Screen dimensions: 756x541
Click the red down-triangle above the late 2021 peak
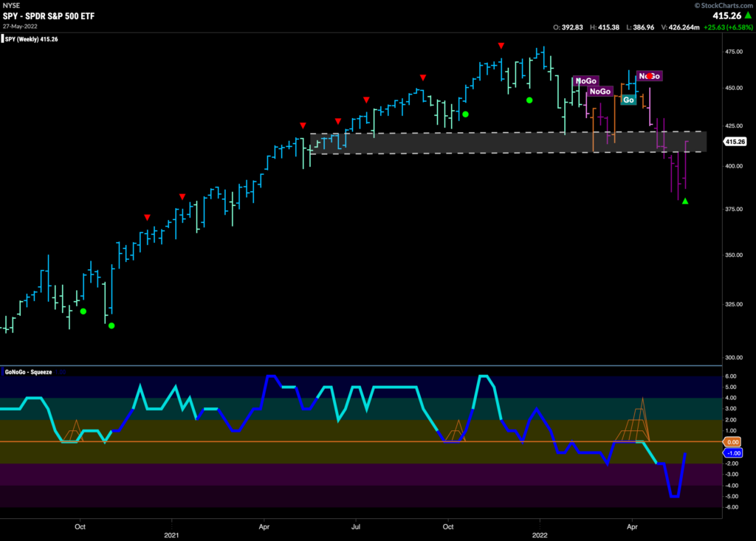501,46
